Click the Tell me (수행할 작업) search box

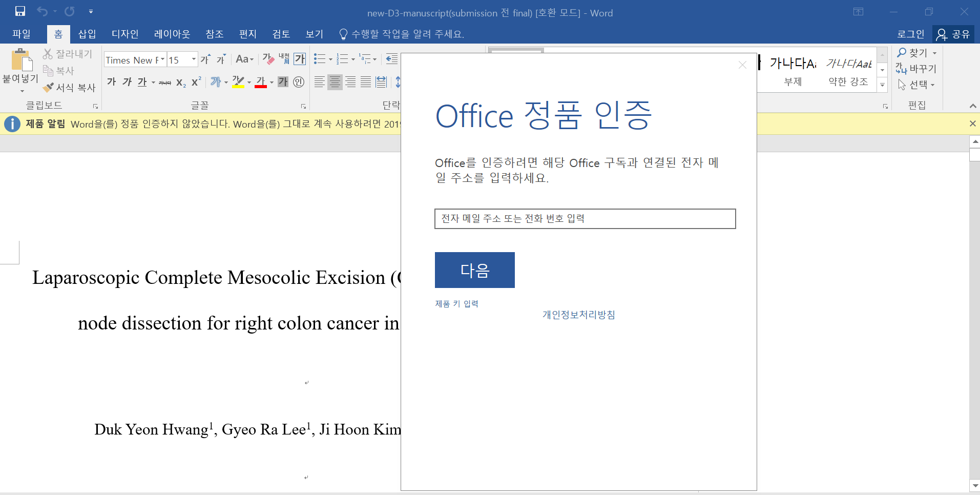[x=402, y=34]
